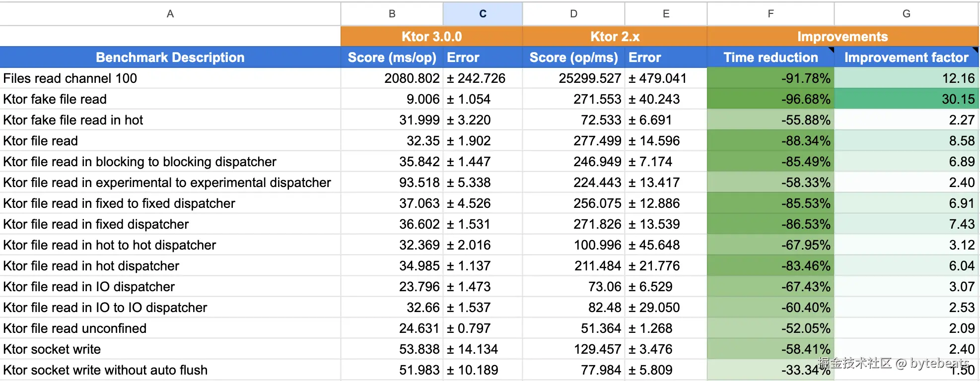The height and width of the screenshot is (381, 980).
Task: Select 'Ktor file read in experimental to experimental dispatcher'
Action: tap(170, 183)
